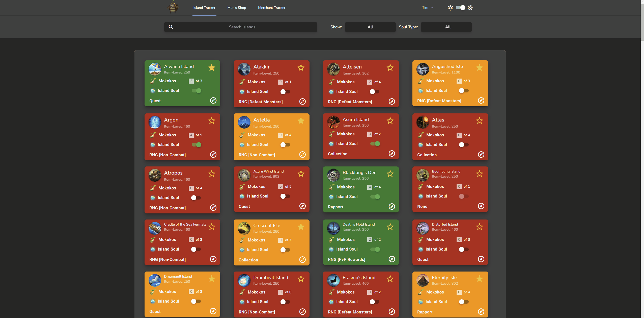The width and height of the screenshot is (644, 318).
Task: Click the Astella island name
Action: point(261,120)
